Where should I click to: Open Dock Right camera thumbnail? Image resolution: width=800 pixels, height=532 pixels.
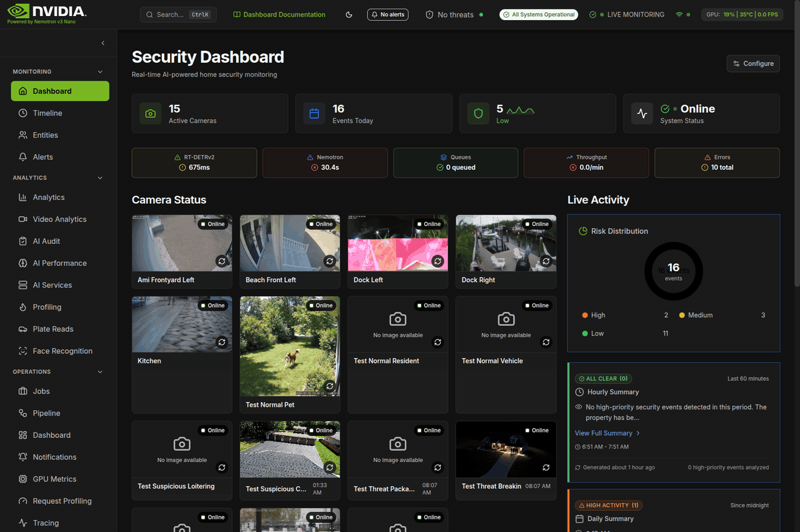coord(506,243)
